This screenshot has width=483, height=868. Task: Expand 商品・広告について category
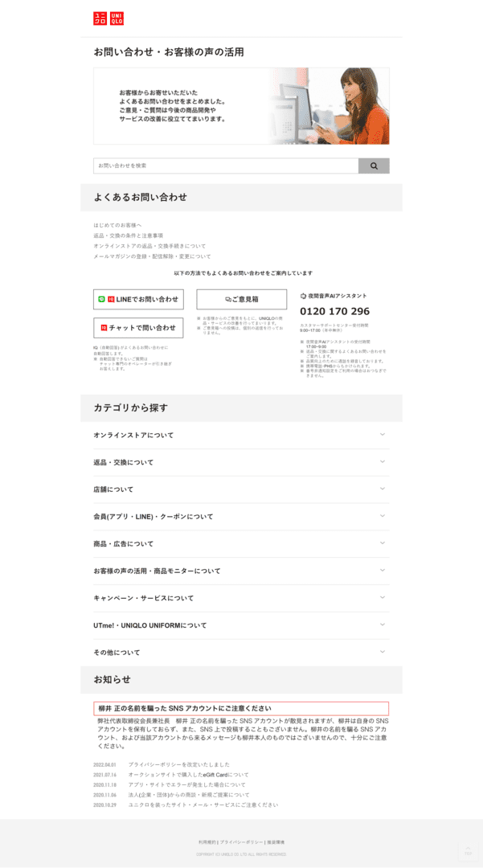pos(241,543)
